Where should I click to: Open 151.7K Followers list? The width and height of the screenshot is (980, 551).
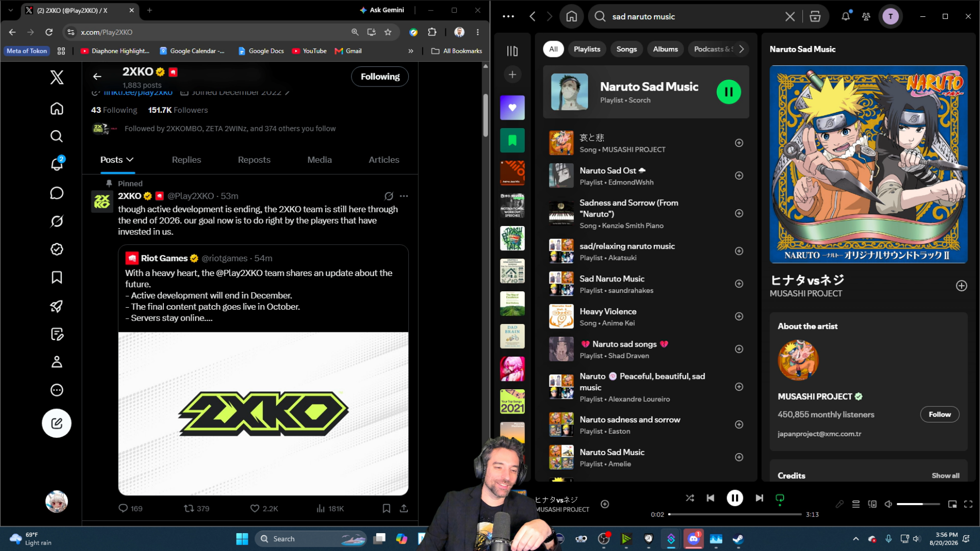click(178, 110)
